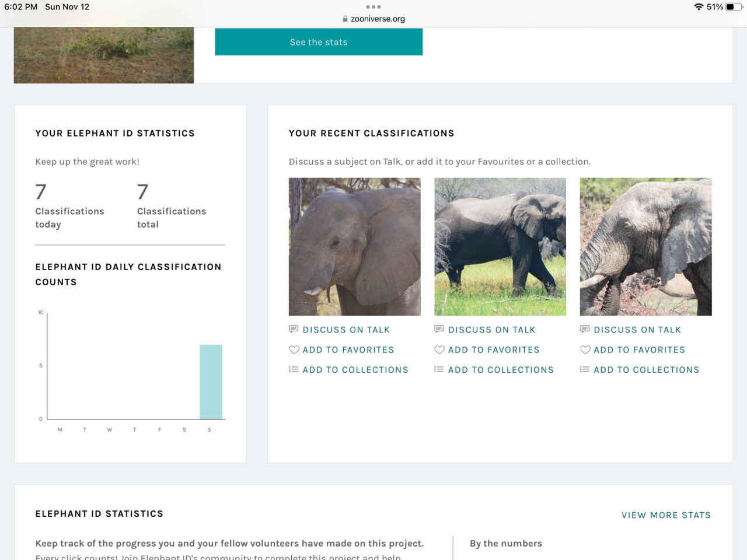Select the speech bubble icon under the third elephant photo
This screenshot has width=747, height=560.
point(585,329)
